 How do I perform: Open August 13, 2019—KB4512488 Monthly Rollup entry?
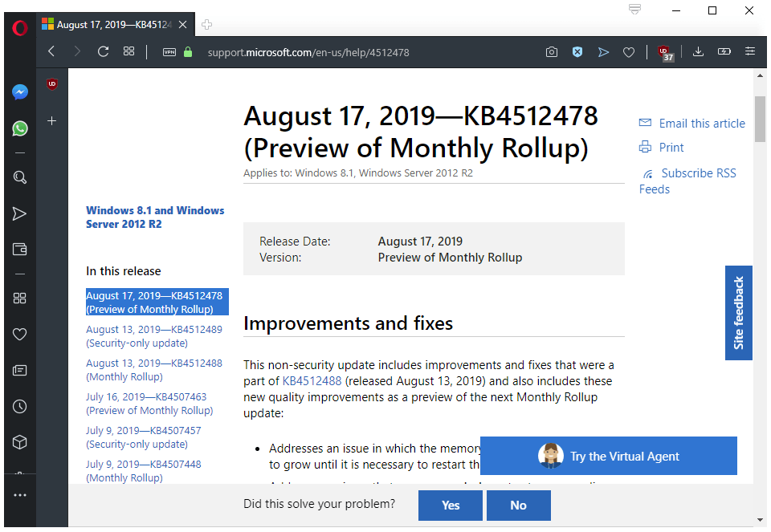click(x=154, y=370)
